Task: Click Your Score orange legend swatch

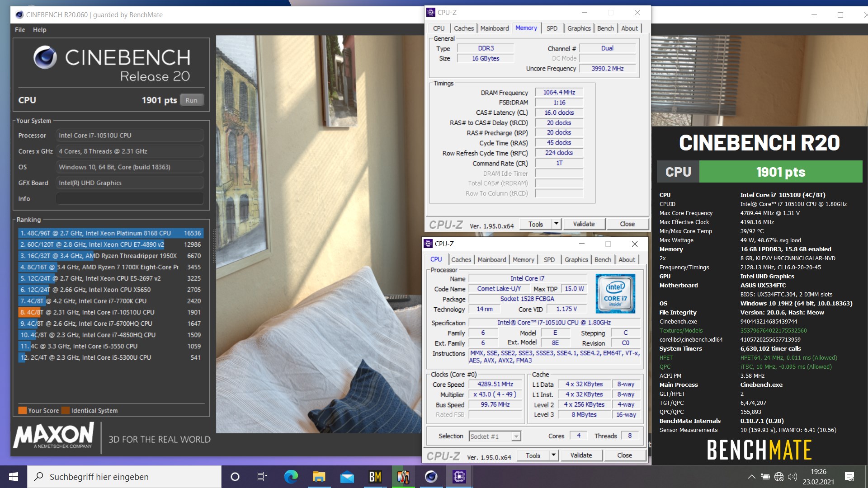Action: click(x=23, y=410)
